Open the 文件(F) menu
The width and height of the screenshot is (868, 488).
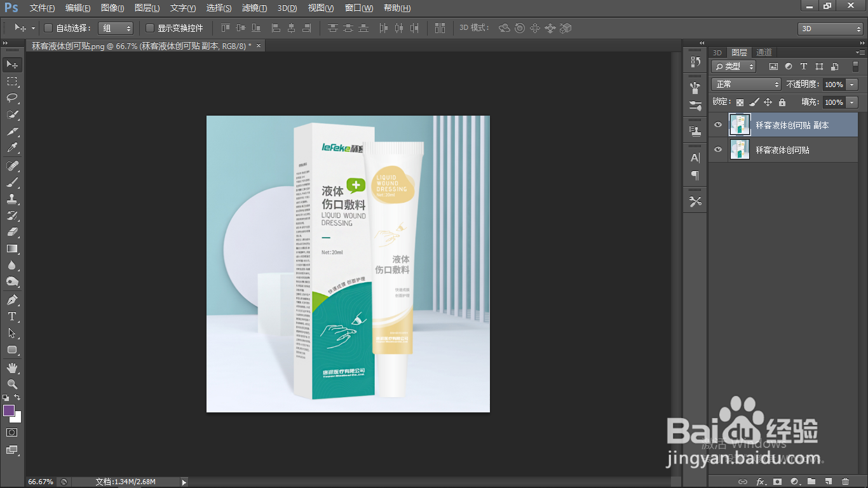42,8
